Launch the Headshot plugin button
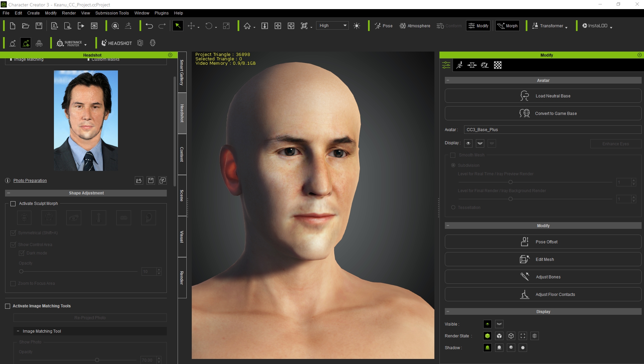This screenshot has height=364, width=644. point(117,43)
